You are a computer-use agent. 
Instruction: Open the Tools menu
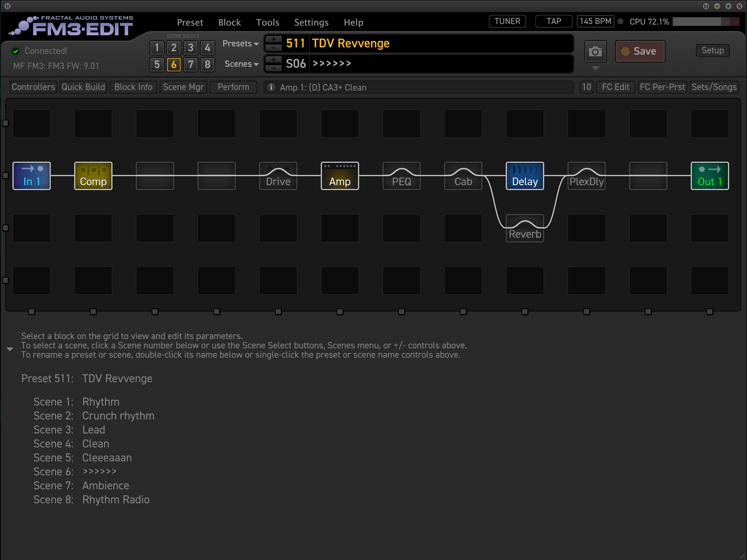coord(267,22)
